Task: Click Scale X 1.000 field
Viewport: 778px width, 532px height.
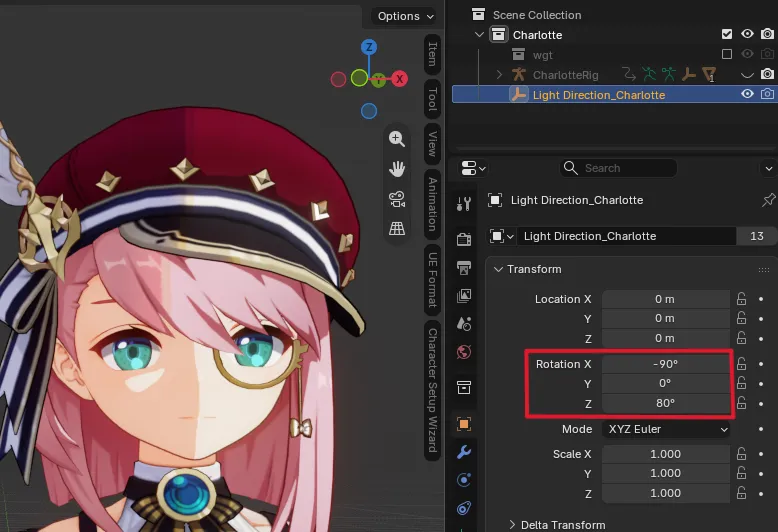Action: [x=665, y=454]
